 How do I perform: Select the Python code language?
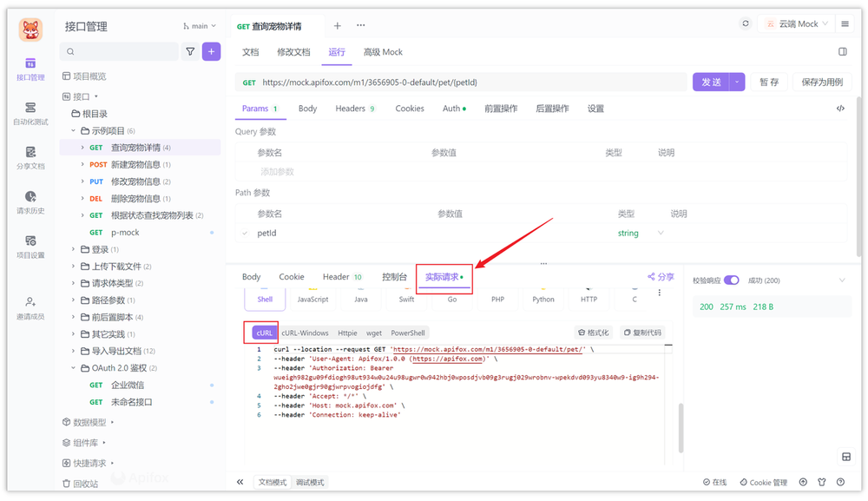coord(543,299)
